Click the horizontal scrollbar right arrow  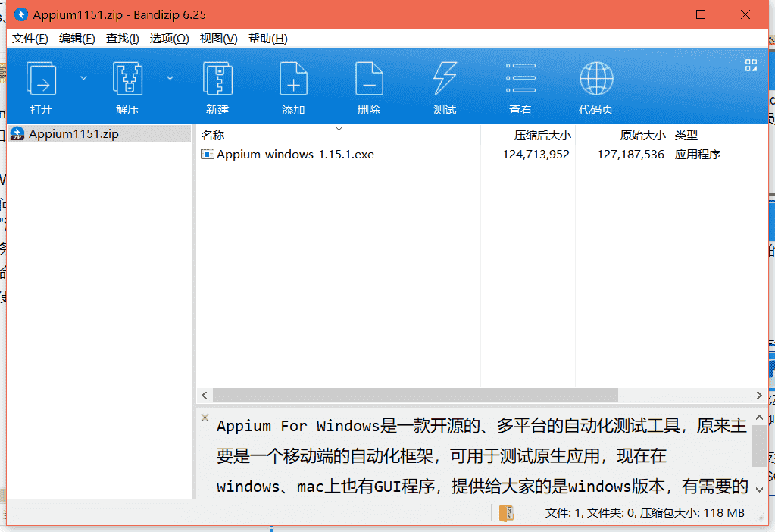click(759, 395)
